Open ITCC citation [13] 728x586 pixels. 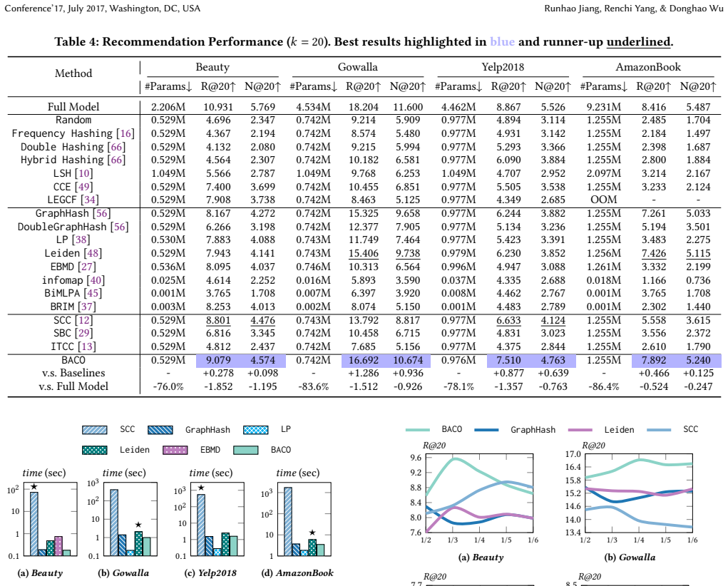pos(87,347)
